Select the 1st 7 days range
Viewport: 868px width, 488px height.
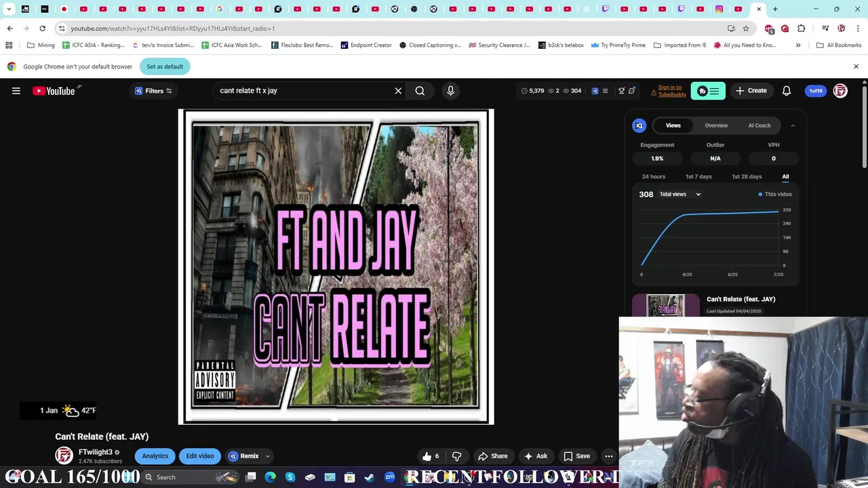tap(698, 176)
